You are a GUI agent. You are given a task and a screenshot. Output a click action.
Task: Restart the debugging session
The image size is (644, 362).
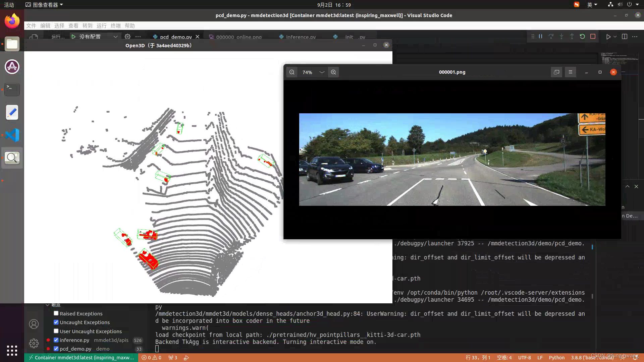tap(582, 37)
